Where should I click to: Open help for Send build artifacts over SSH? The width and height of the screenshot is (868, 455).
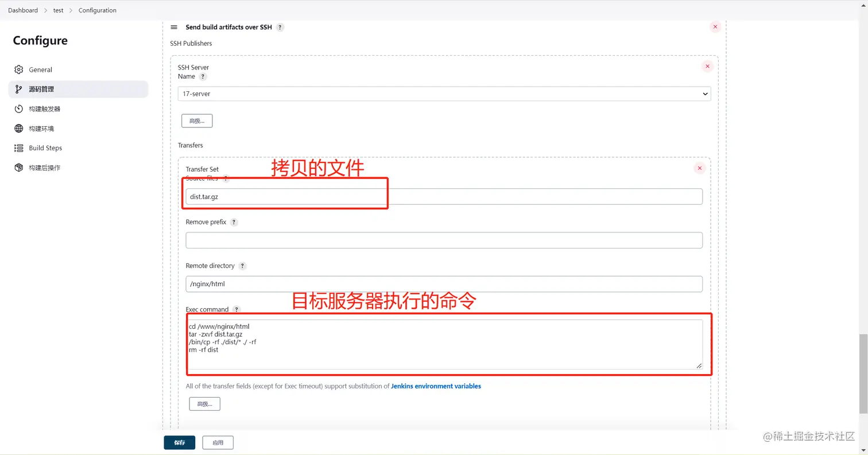click(x=280, y=27)
